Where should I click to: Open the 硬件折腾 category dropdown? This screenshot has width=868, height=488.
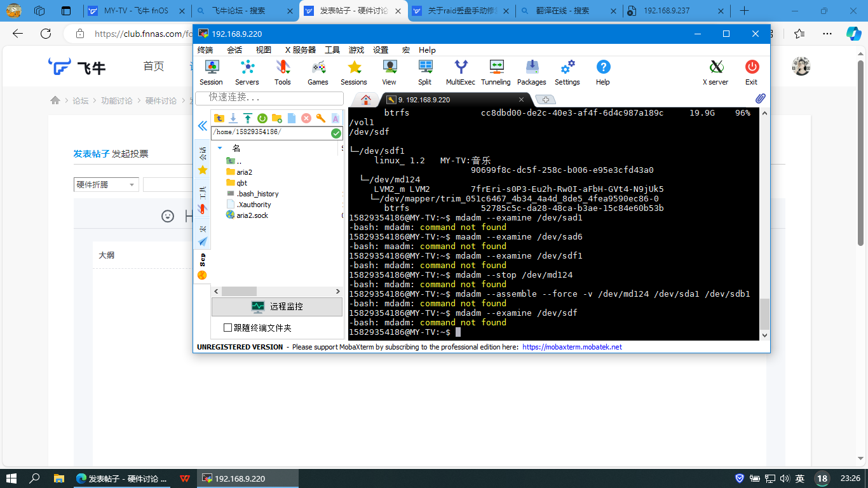click(x=106, y=184)
